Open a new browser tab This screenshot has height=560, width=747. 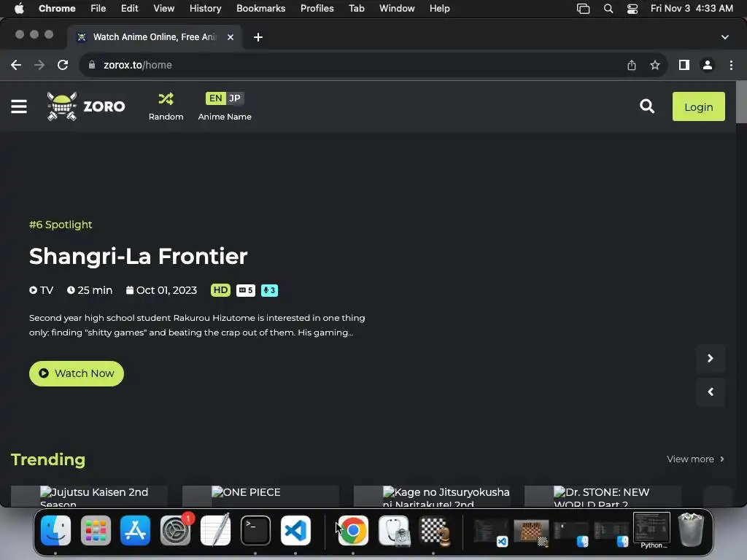pos(258,37)
